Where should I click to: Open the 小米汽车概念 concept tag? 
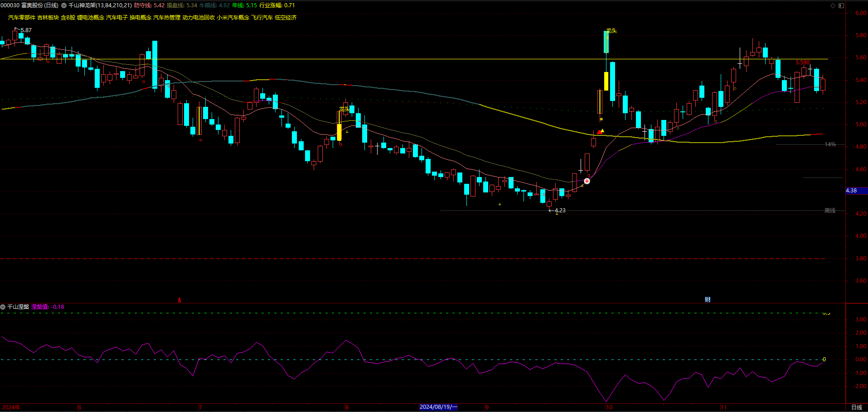[233, 18]
